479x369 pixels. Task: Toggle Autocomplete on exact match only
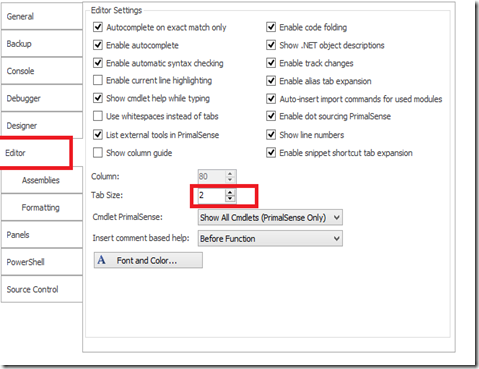tap(98, 27)
